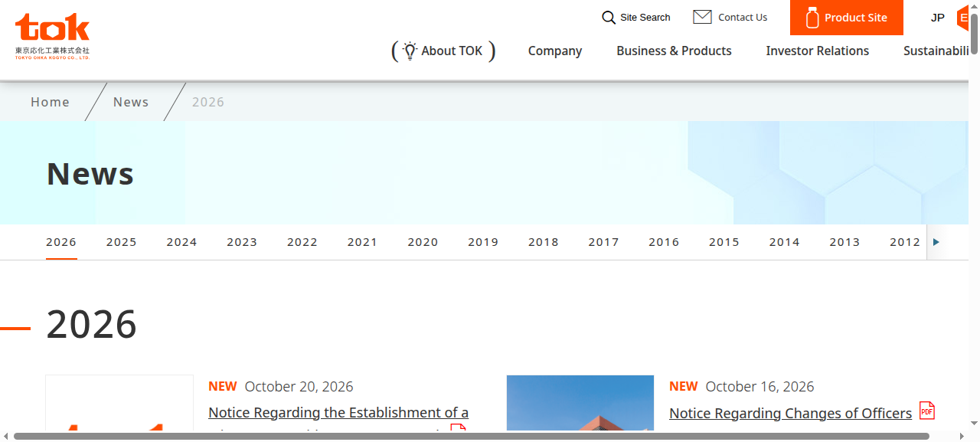Screen dimensions: 980x442
Task: Select the 2026 year tab
Action: coord(61,242)
